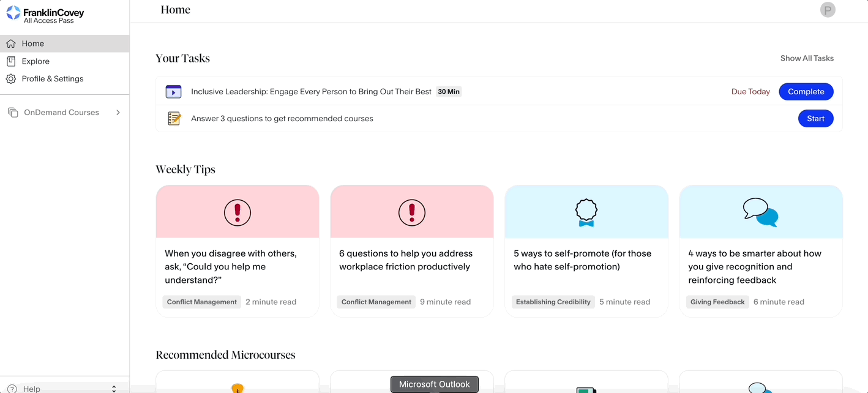Screen dimensions: 868x393
Task: Open Profile & Settings from the sidebar
Action: click(53, 78)
